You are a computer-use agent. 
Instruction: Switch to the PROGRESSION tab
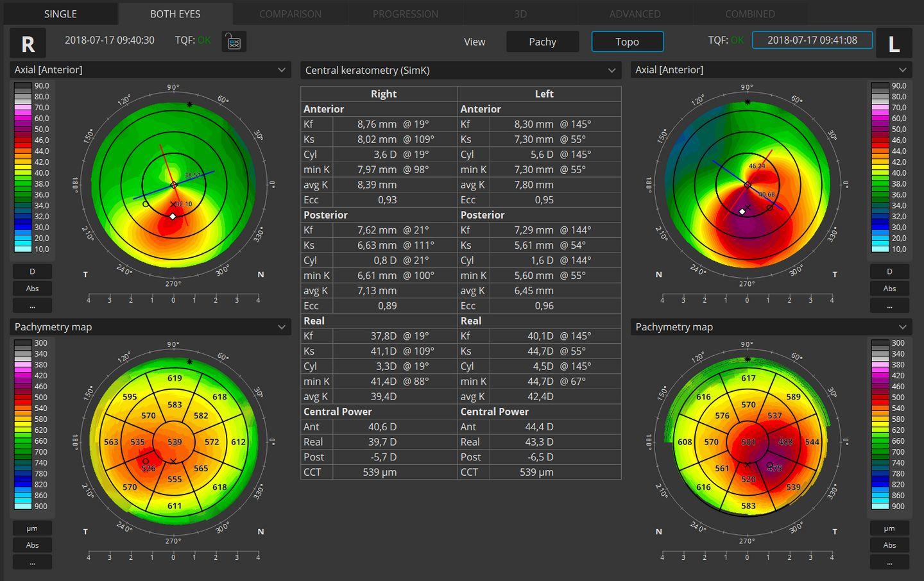[406, 13]
